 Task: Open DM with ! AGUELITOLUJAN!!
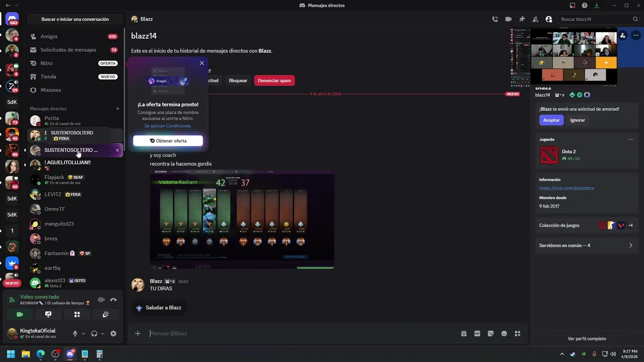coord(73,164)
